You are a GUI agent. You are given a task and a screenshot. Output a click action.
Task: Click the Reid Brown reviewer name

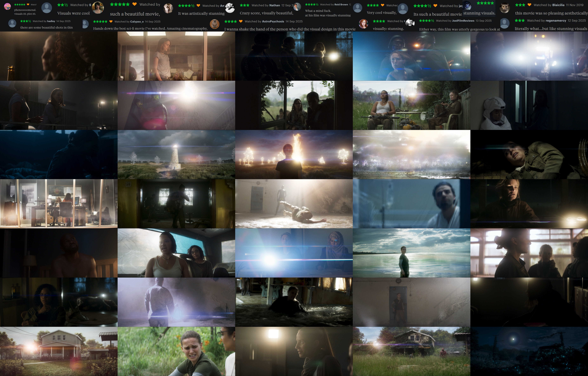[341, 5]
